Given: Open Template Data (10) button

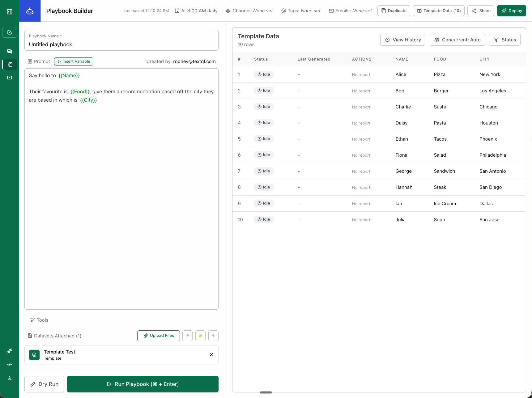Looking at the screenshot, I should [439, 11].
